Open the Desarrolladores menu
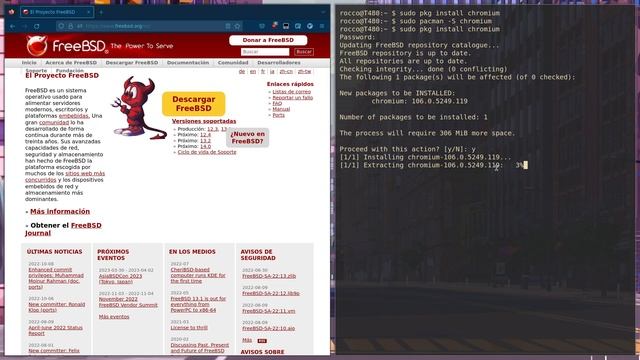640x360 pixels. click(279, 62)
